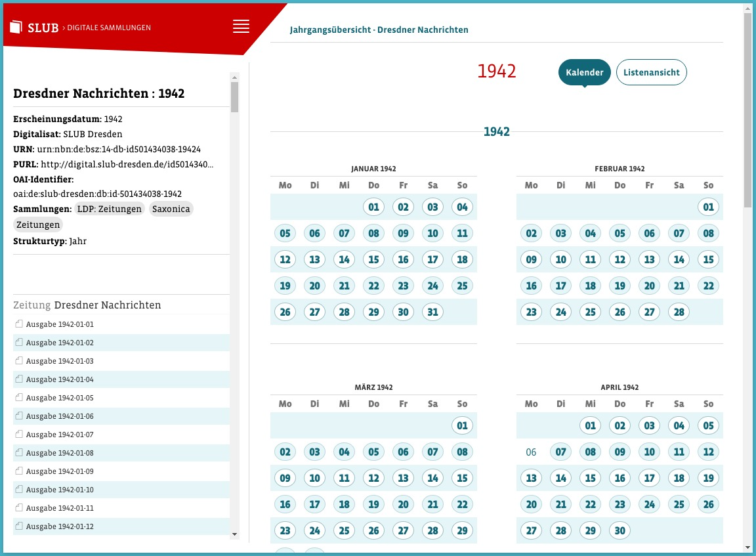Click document icon beside Ausgabe 1942-01-12
Image resolution: width=756 pixels, height=556 pixels.
pos(19,526)
